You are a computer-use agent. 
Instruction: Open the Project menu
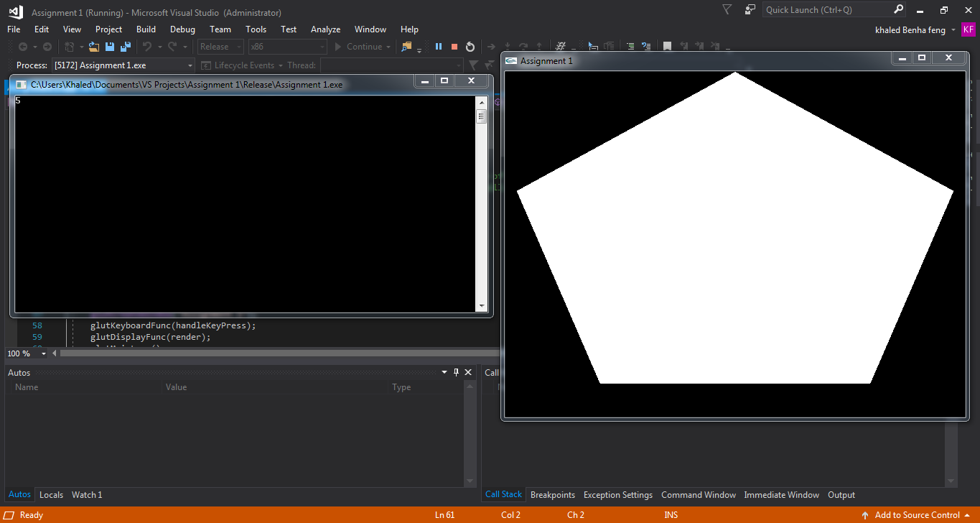(108, 29)
